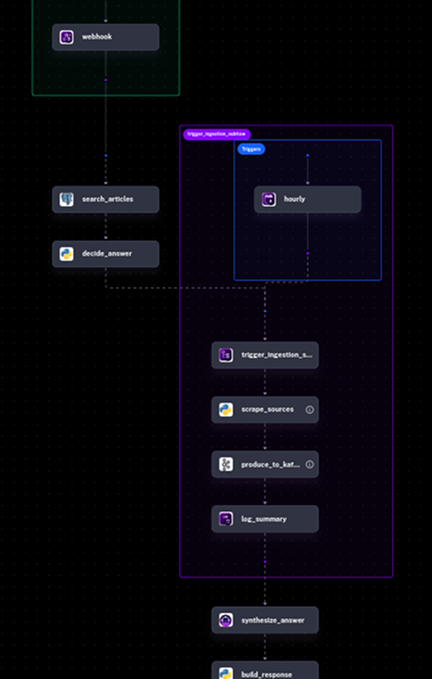Click the schedule icon on the hourly node
The width and height of the screenshot is (432, 679).
(269, 199)
